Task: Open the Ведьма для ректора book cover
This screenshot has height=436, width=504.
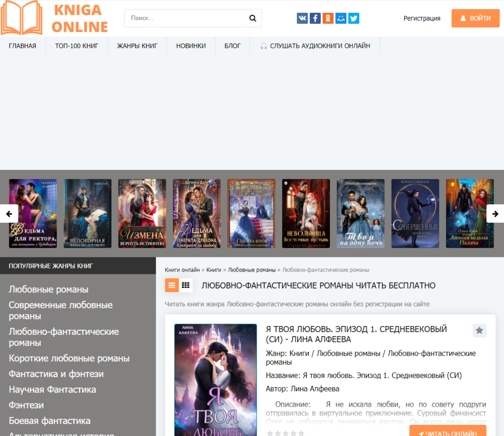Action: 33,214
